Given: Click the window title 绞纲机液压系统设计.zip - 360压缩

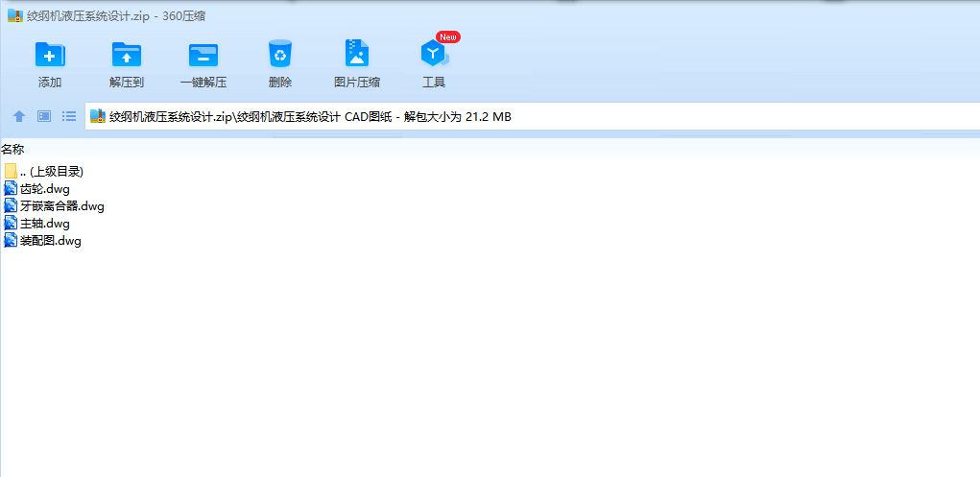Looking at the screenshot, I should tap(116, 16).
